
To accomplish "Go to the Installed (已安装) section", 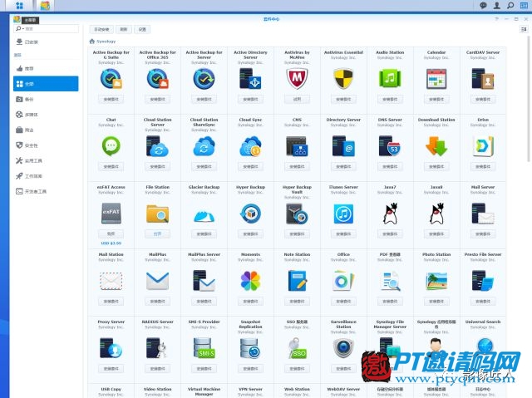I will pyautogui.click(x=46, y=42).
